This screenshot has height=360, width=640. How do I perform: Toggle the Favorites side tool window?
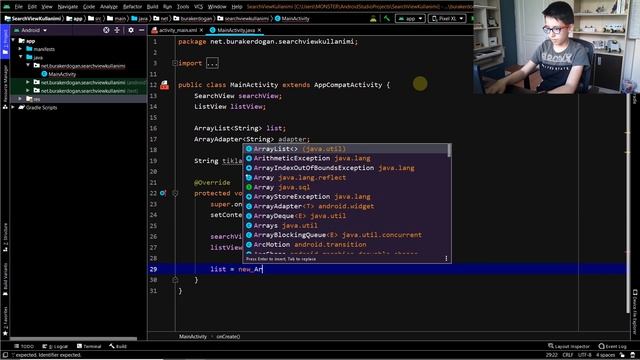click(x=5, y=321)
